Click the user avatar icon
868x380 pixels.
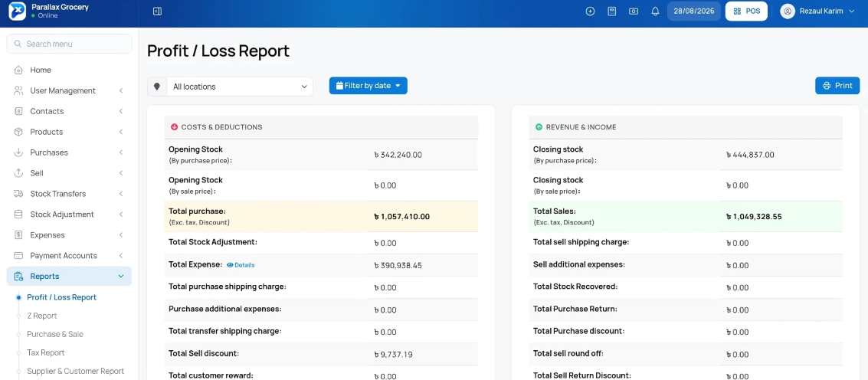tap(788, 11)
